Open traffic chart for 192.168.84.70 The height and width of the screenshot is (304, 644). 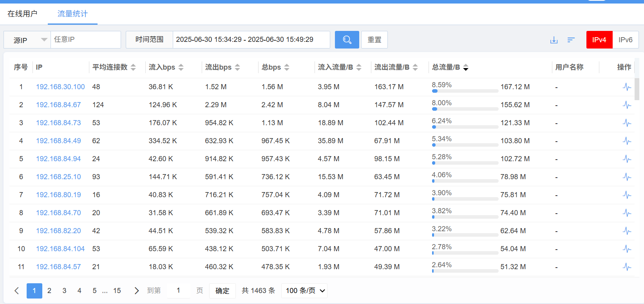coord(627,213)
